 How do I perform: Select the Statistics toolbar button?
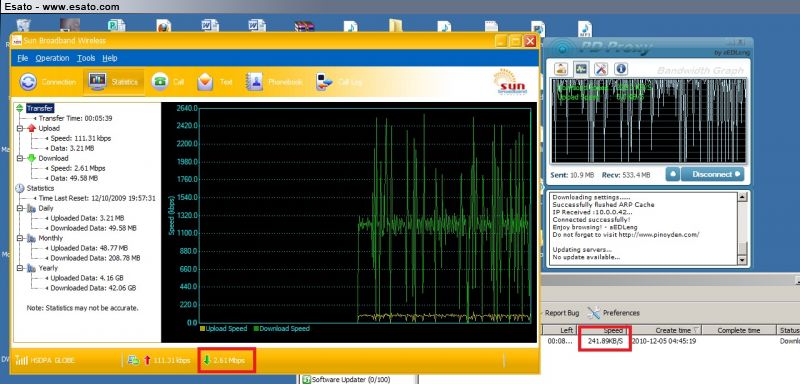coord(113,82)
